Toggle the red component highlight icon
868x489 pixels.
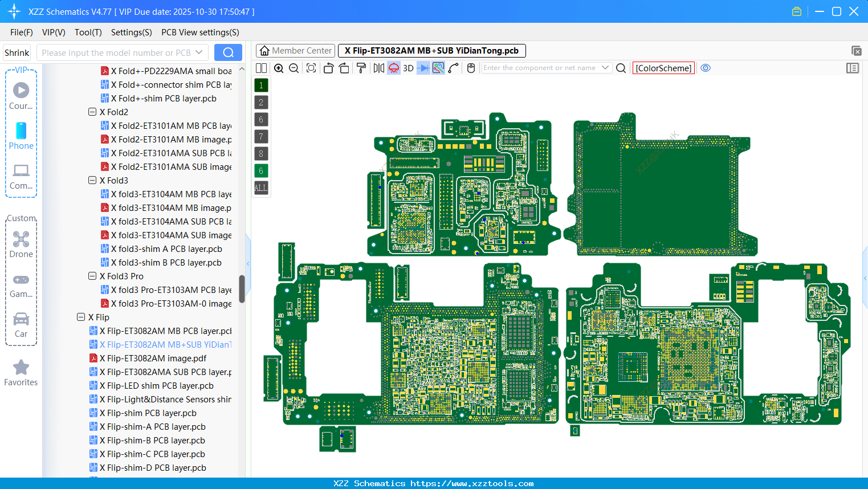394,68
